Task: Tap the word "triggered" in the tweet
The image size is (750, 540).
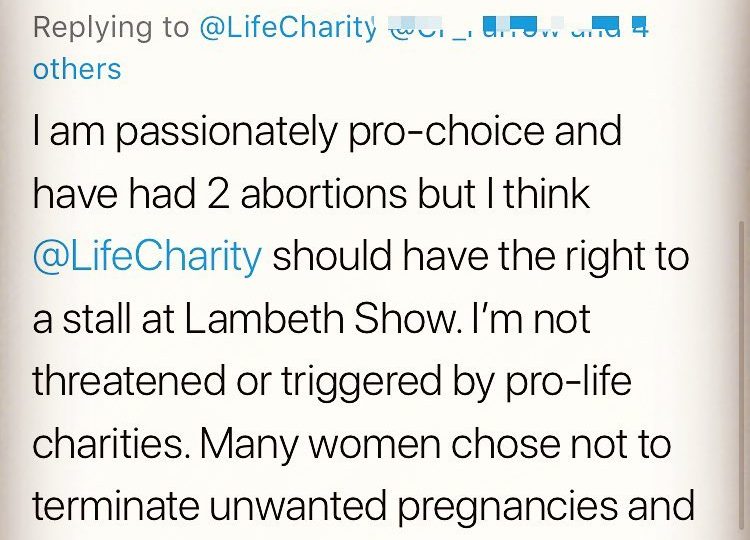Action: (361, 382)
